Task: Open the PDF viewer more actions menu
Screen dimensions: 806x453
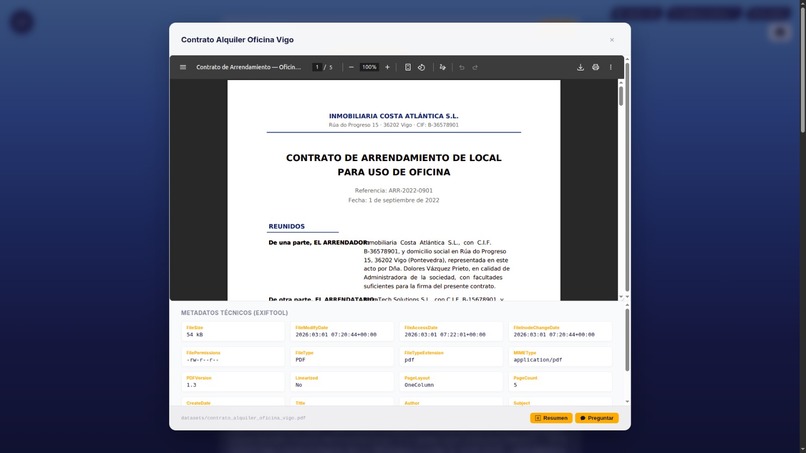Action: pyautogui.click(x=611, y=67)
